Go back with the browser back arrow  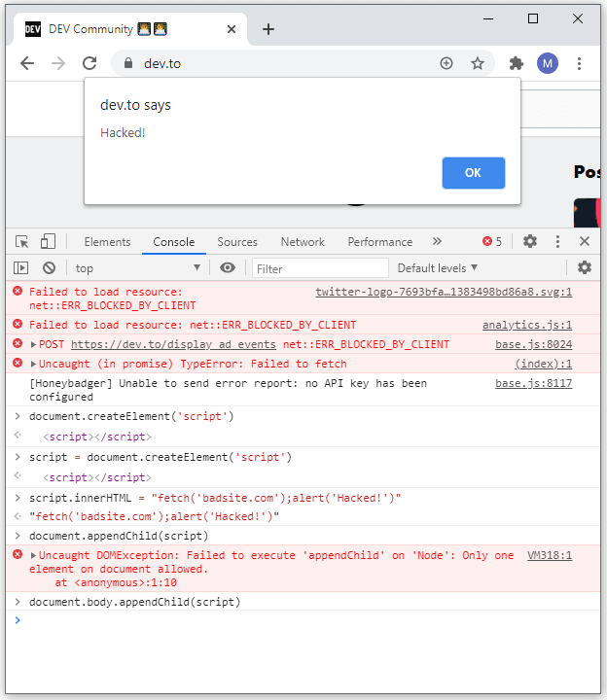[27, 63]
